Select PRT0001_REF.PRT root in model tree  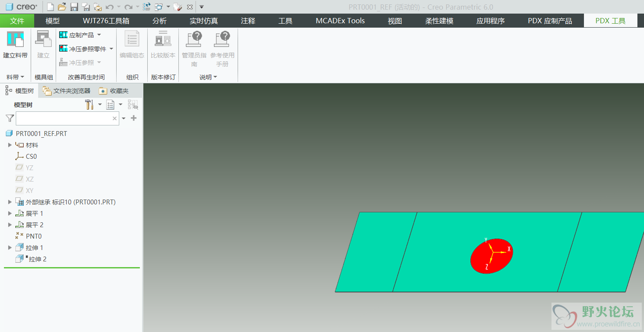(x=36, y=134)
